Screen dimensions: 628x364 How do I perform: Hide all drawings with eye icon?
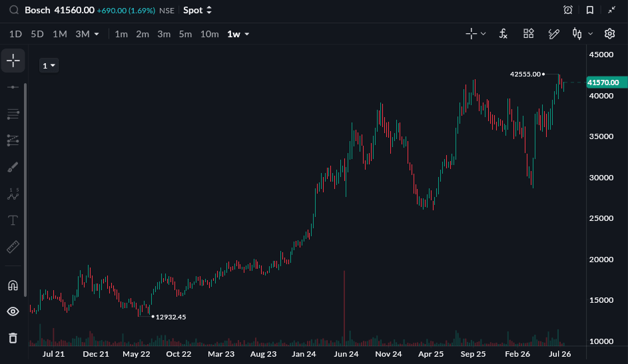(13, 311)
